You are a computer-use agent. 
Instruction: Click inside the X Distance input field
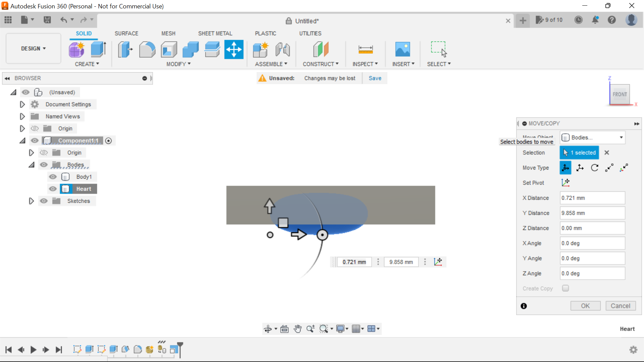pyautogui.click(x=592, y=198)
